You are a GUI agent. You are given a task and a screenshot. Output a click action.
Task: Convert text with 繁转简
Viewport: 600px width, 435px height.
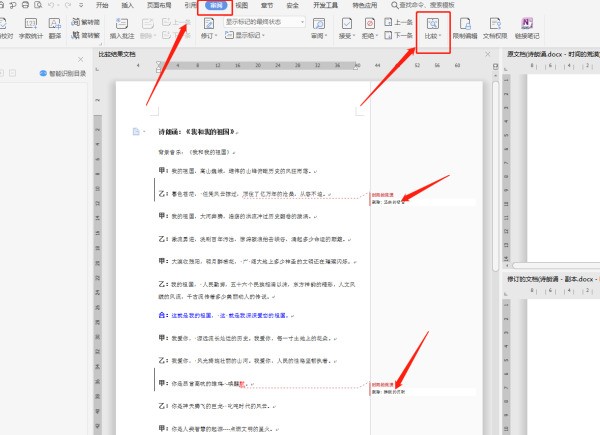point(85,22)
